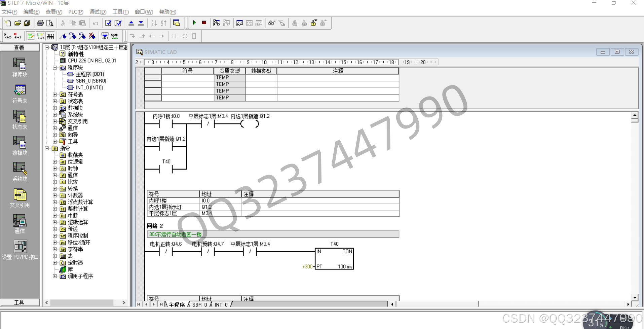Expand the 符号表 tree node
644x329 pixels.
click(55, 95)
